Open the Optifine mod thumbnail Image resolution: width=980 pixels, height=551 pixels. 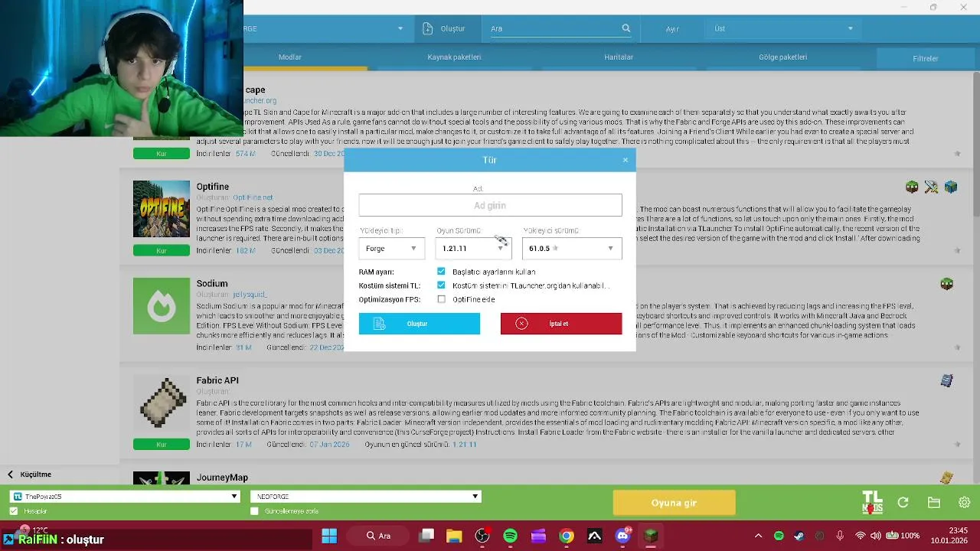pos(162,209)
